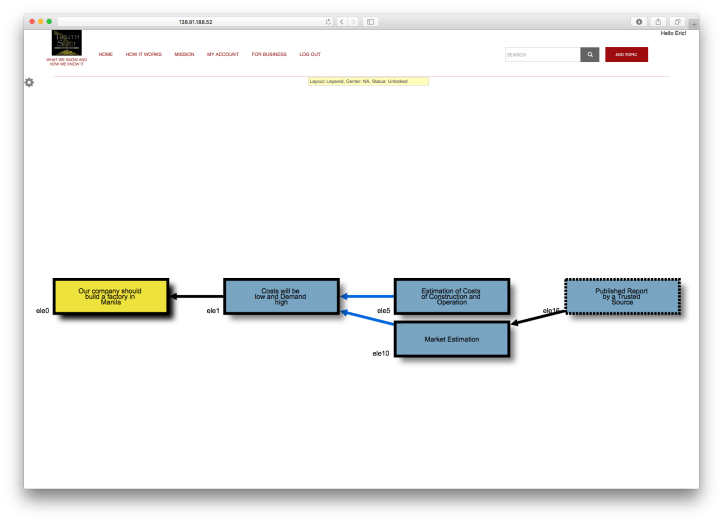Open MY ACCOUNT menu
This screenshot has width=723, height=523.
click(223, 54)
